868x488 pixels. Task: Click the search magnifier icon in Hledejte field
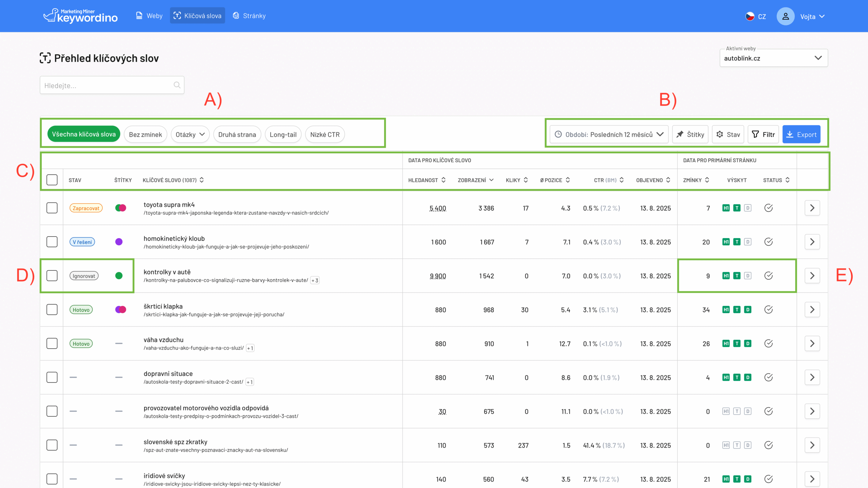[177, 85]
